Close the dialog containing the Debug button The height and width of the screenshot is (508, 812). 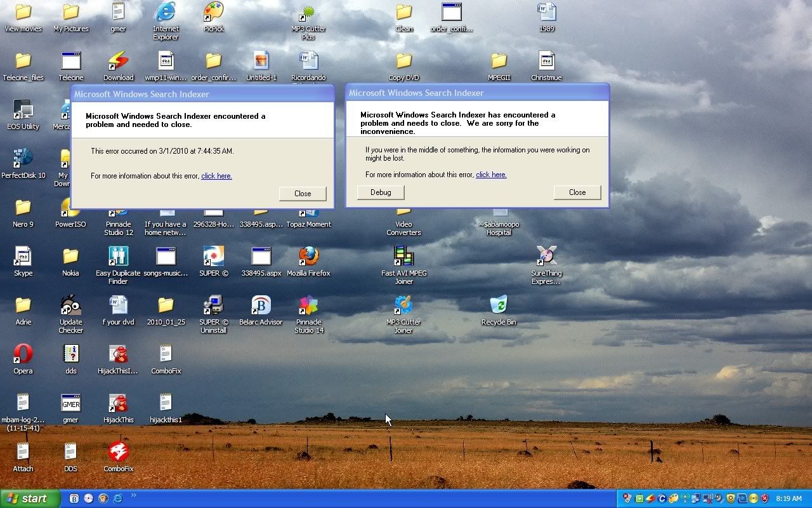[x=577, y=192]
